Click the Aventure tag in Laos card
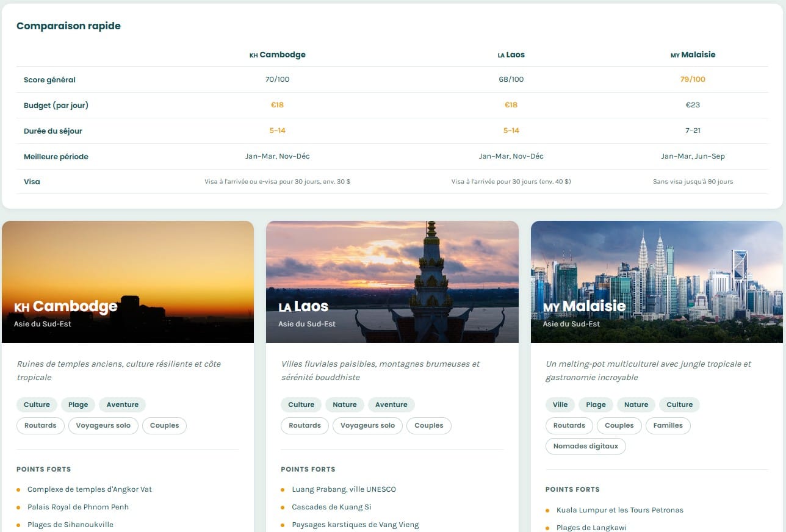The height and width of the screenshot is (532, 786). [391, 404]
